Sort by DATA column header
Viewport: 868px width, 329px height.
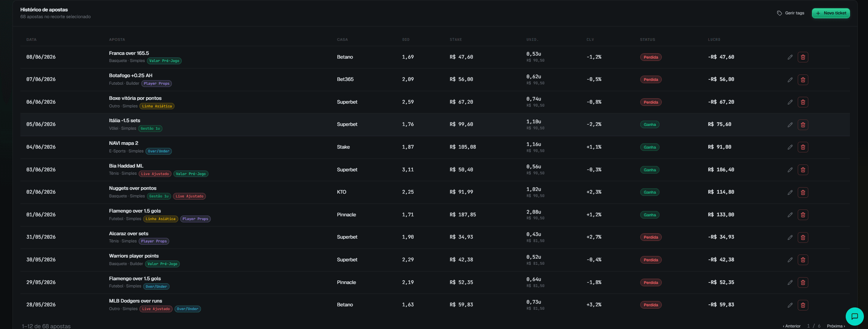(x=31, y=40)
